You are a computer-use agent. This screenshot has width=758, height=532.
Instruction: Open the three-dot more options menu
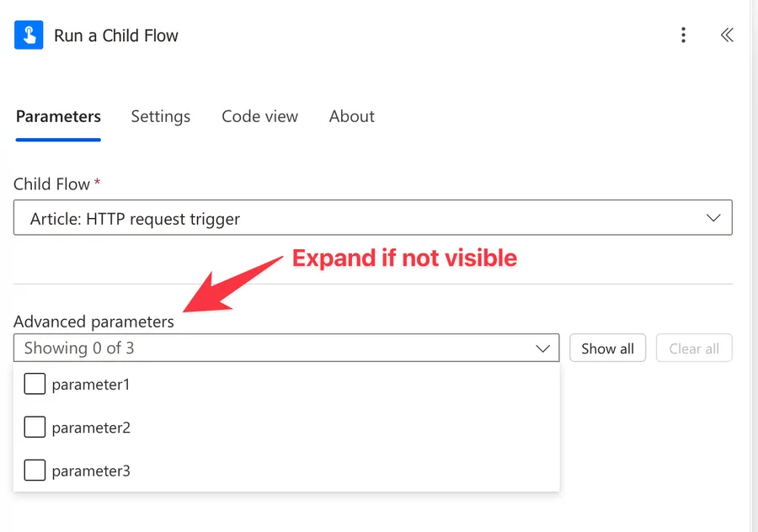point(683,35)
